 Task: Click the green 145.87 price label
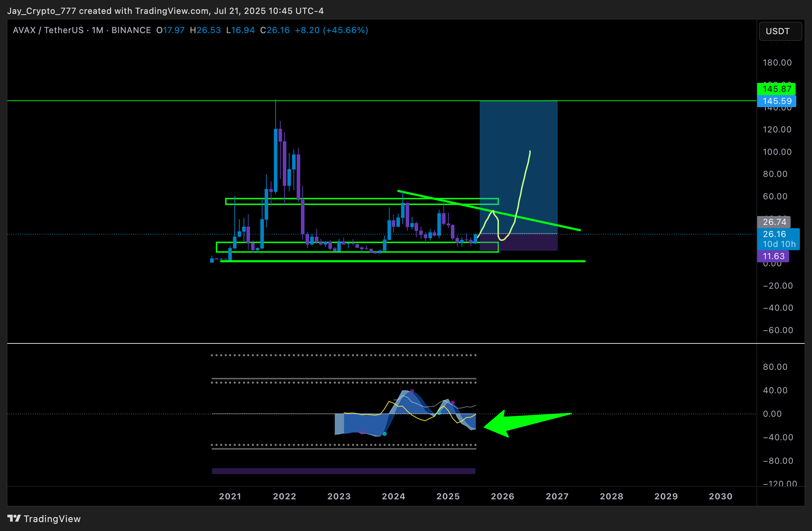pyautogui.click(x=776, y=89)
